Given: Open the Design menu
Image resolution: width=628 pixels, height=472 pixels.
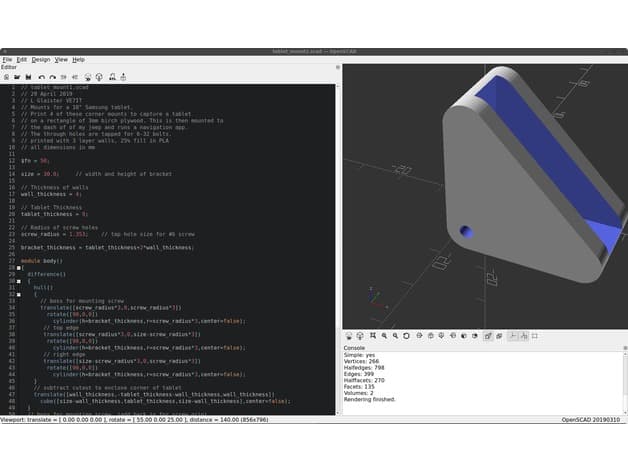Looking at the screenshot, I should pos(41,60).
